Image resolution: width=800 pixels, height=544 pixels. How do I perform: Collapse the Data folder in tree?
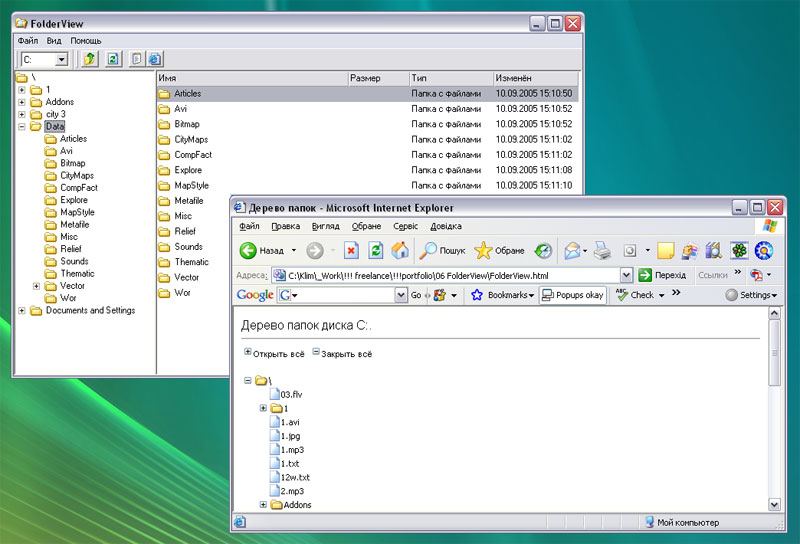click(x=22, y=127)
